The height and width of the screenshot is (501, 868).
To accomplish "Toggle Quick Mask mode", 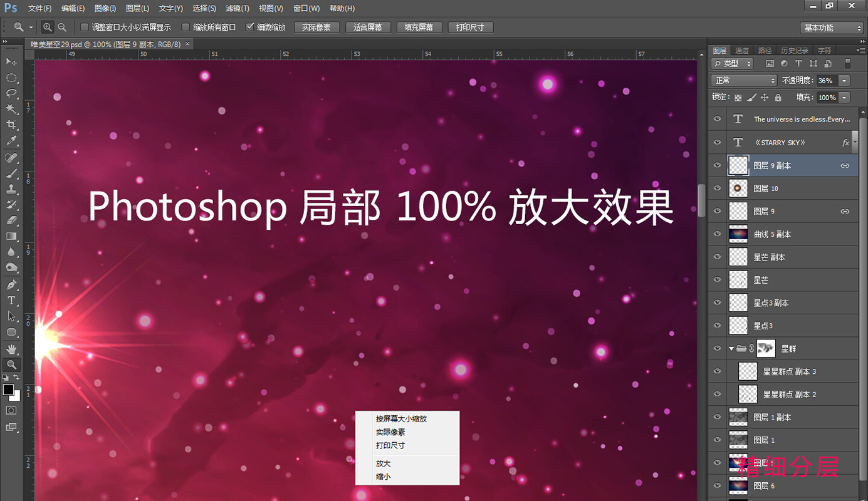I will point(11,410).
